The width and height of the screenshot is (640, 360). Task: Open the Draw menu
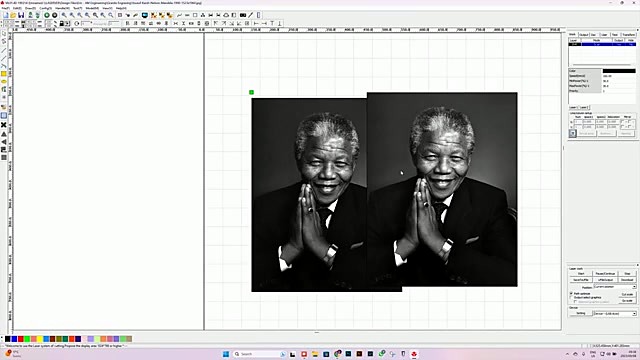click(x=30, y=8)
